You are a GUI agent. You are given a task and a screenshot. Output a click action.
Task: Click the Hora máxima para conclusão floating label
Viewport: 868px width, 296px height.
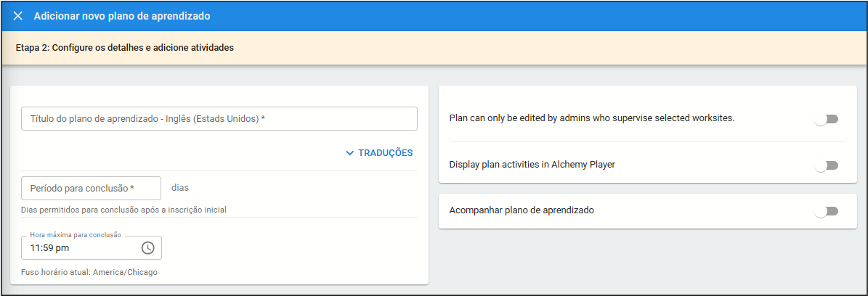click(76, 236)
